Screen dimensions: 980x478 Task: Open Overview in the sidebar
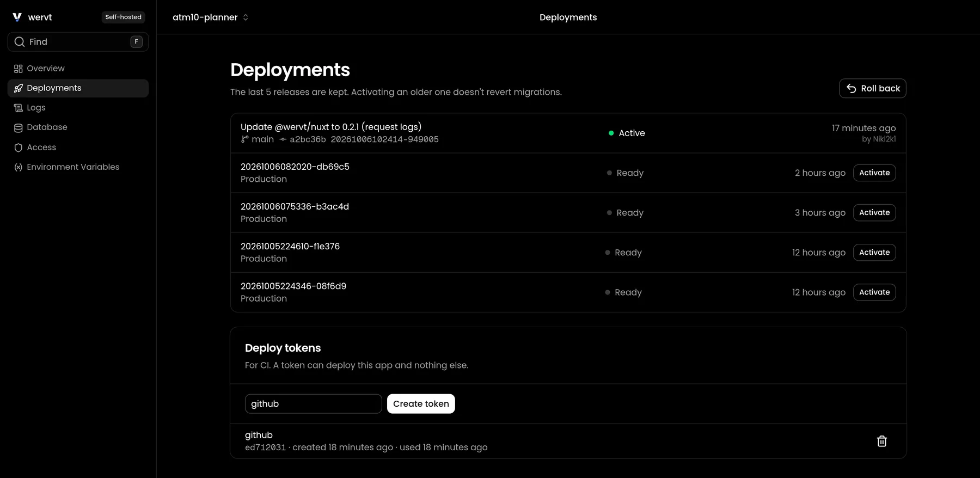click(x=78, y=69)
